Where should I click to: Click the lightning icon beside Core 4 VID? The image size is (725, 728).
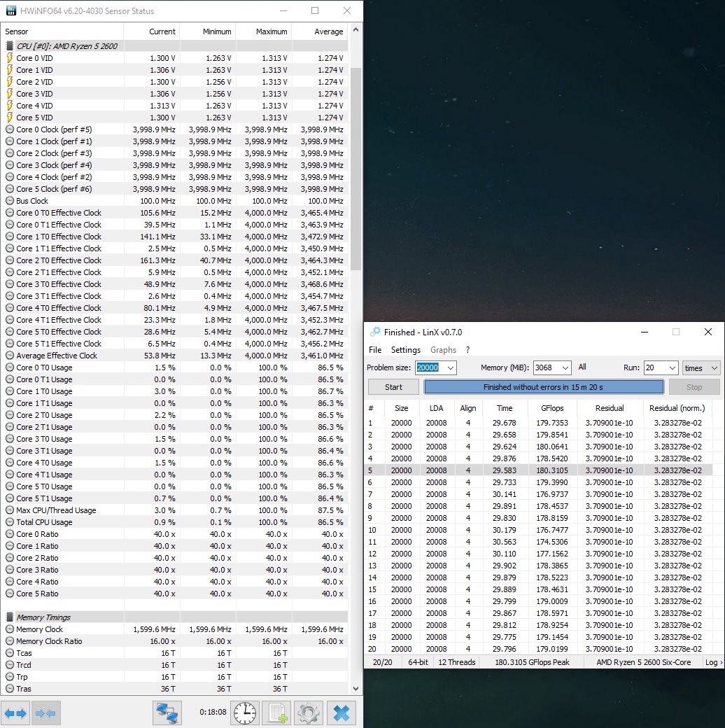(9, 106)
